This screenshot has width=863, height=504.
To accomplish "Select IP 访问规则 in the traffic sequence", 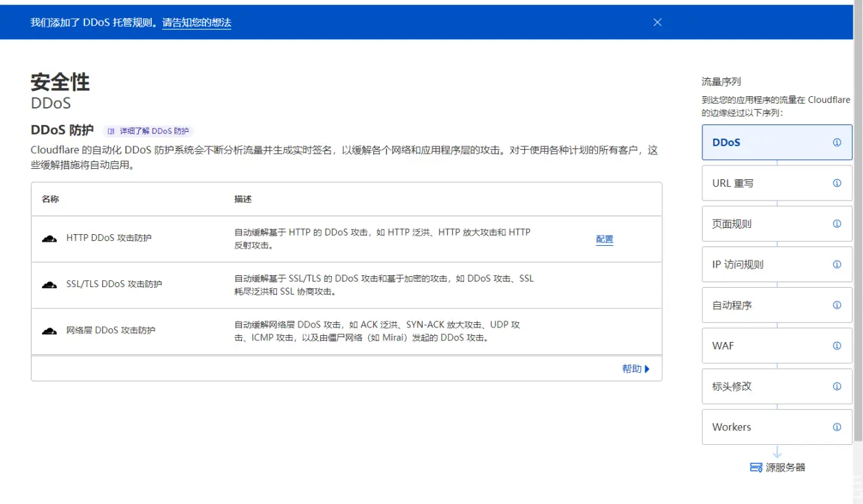I will tap(777, 264).
